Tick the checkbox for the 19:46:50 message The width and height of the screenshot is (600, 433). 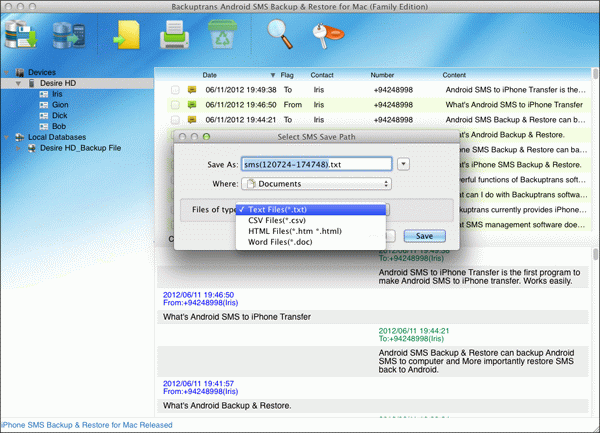(175, 105)
